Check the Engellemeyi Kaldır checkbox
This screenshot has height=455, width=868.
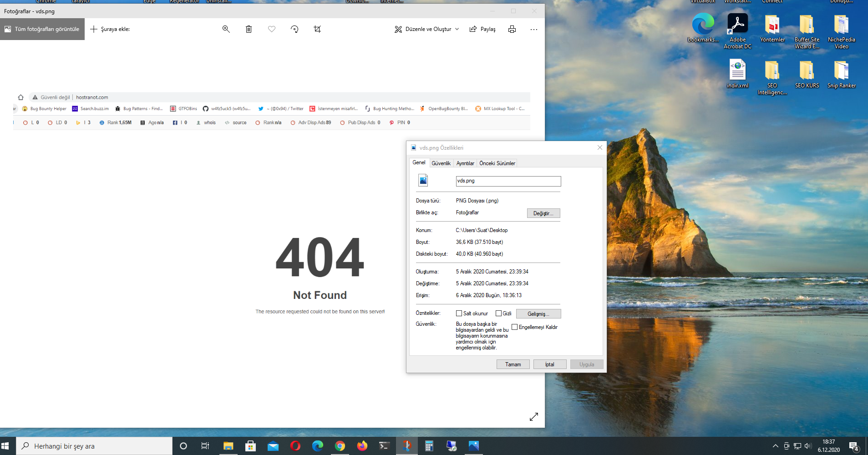coord(515,327)
